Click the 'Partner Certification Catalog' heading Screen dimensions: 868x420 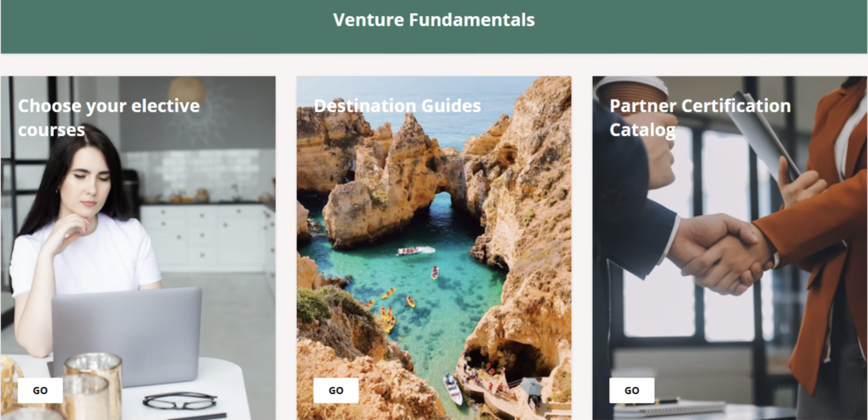pos(700,118)
